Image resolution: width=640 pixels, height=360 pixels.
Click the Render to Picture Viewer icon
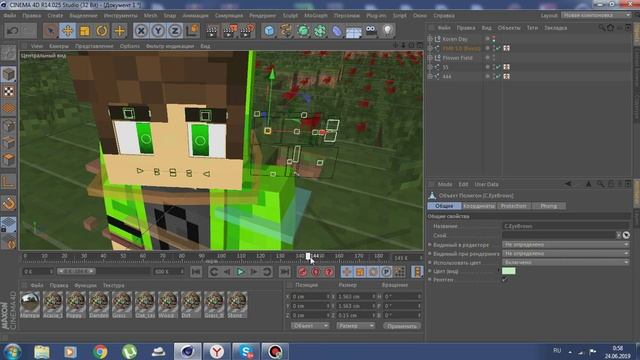click(229, 31)
